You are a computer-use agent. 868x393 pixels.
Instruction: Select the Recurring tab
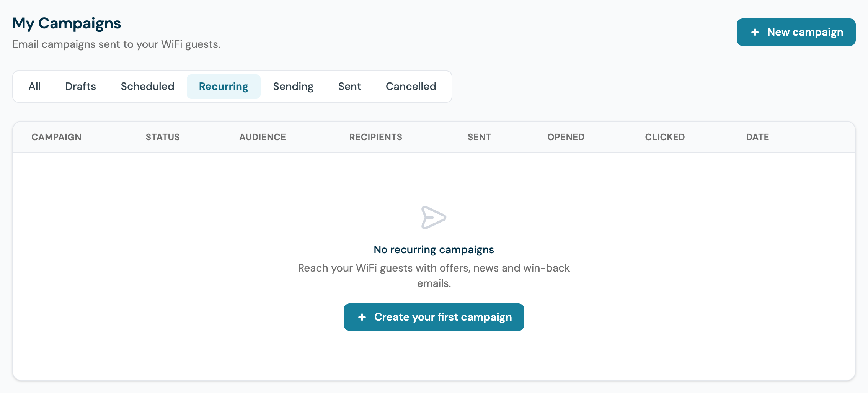[224, 87]
